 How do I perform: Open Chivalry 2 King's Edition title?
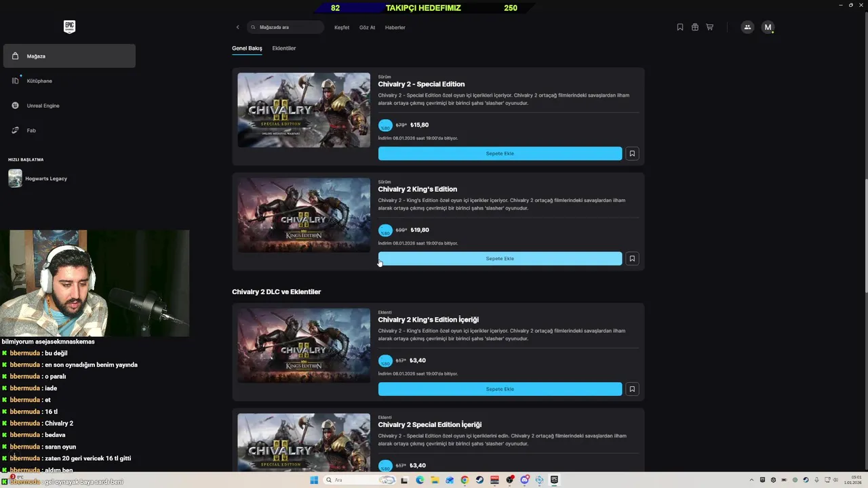pyautogui.click(x=418, y=189)
